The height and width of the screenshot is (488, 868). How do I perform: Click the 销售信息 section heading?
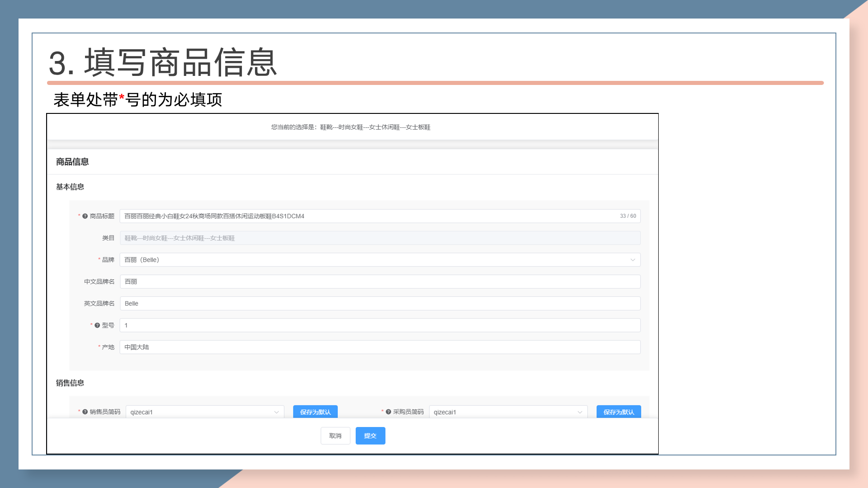coord(70,383)
